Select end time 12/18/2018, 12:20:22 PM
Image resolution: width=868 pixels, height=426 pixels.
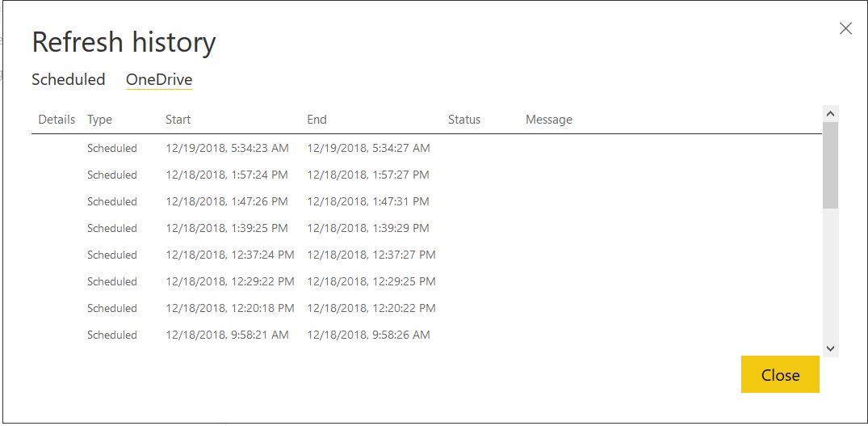tap(371, 308)
